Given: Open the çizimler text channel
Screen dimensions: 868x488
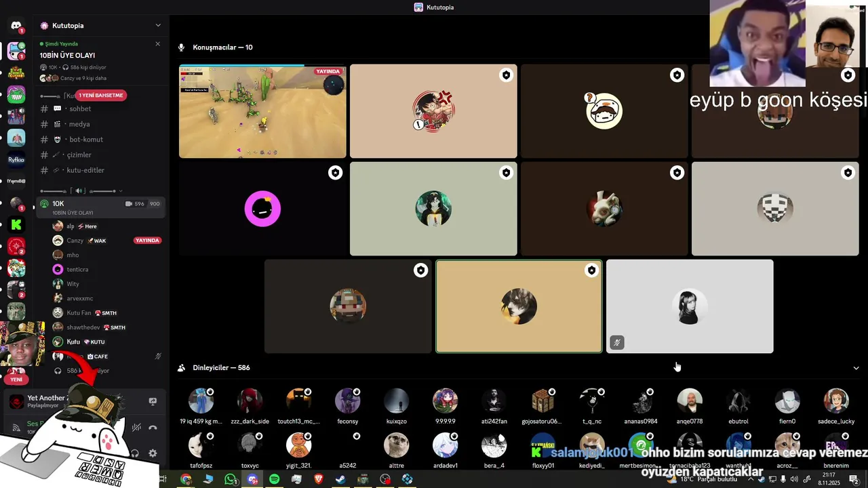Looking at the screenshot, I should tap(102, 155).
